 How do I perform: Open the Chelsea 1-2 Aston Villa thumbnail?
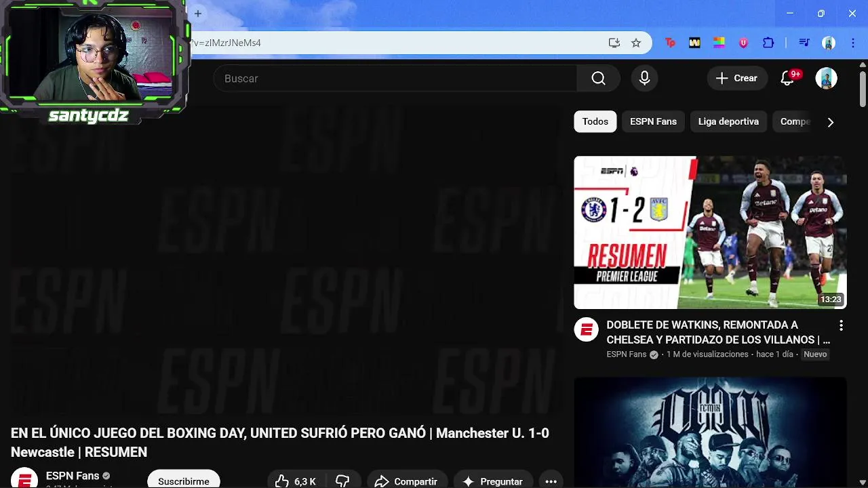tap(710, 232)
